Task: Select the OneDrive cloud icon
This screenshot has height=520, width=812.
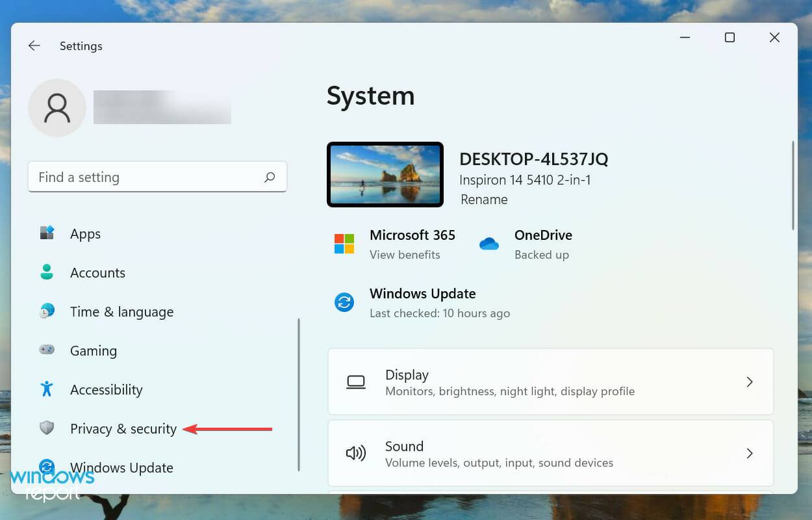Action: (x=489, y=243)
